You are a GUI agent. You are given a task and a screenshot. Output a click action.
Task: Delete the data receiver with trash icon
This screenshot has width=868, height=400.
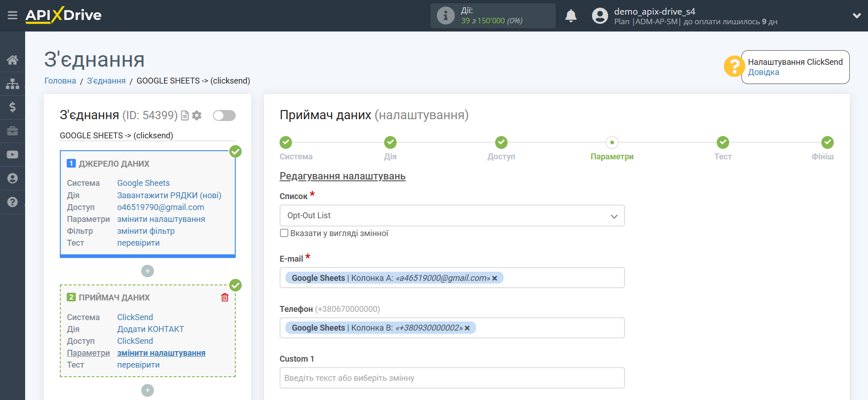tap(225, 297)
